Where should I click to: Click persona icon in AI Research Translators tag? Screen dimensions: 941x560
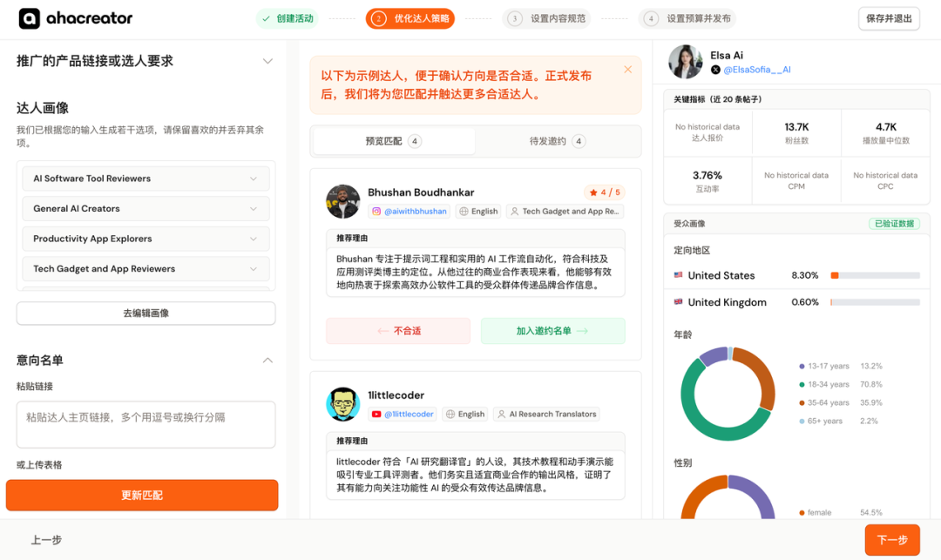[x=502, y=414]
